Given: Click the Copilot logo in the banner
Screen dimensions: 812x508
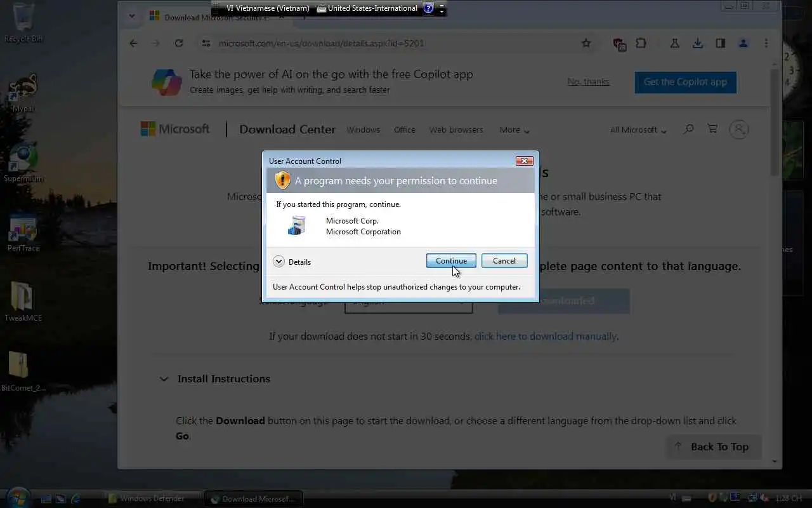Looking at the screenshot, I should 167,82.
